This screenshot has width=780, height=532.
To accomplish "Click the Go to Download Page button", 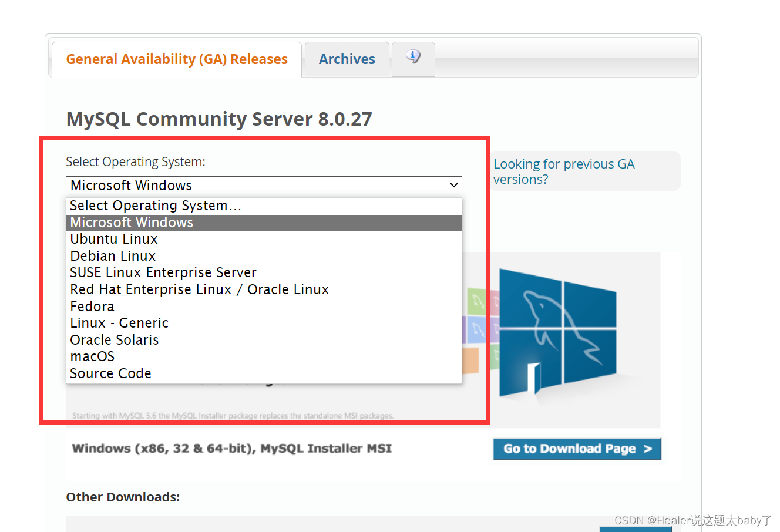I will [577, 449].
